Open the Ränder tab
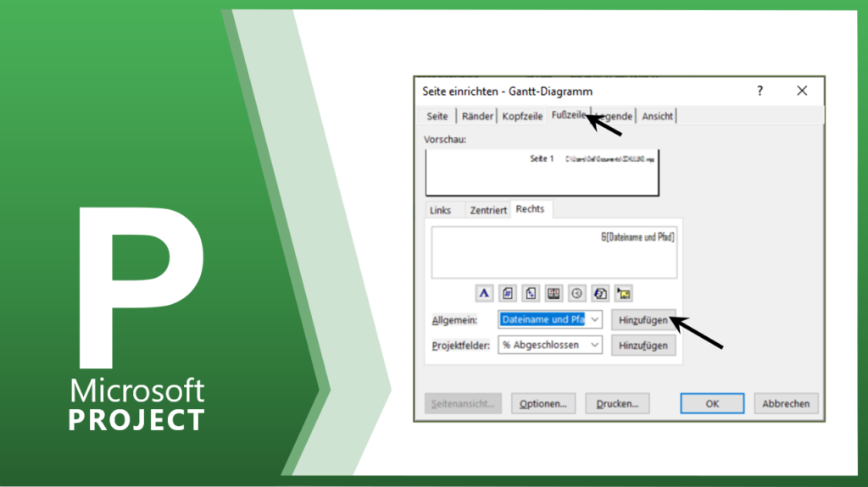868x487 pixels. [x=477, y=116]
